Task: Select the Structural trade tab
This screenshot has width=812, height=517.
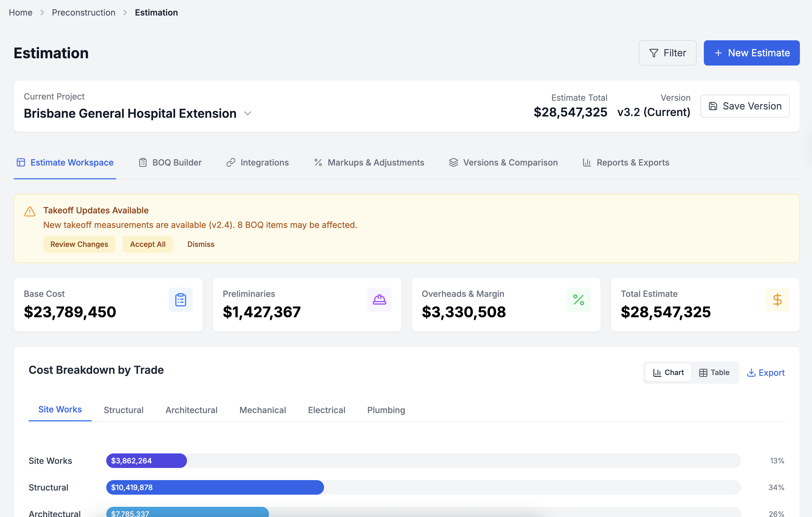Action: click(123, 410)
